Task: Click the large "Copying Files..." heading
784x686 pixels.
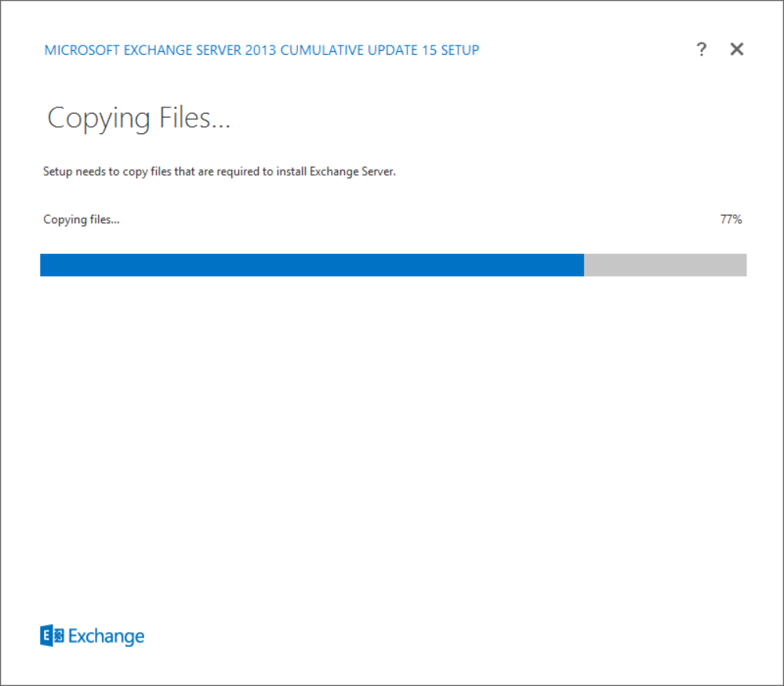Action: [x=139, y=118]
